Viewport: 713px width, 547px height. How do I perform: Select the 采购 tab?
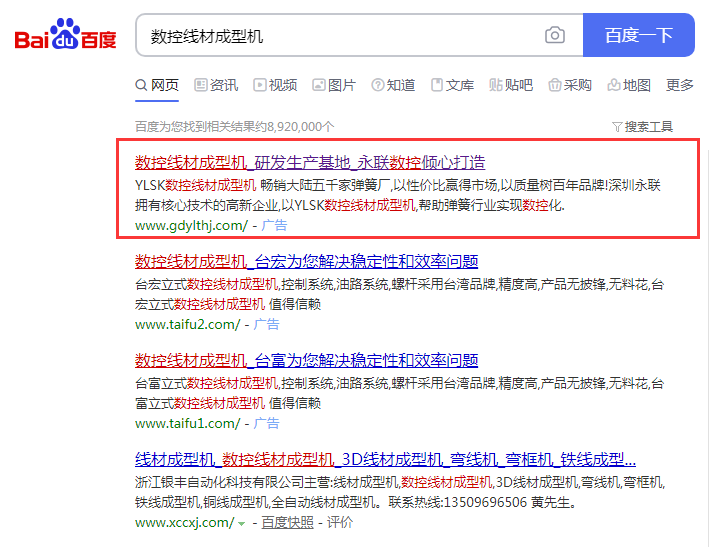click(569, 86)
